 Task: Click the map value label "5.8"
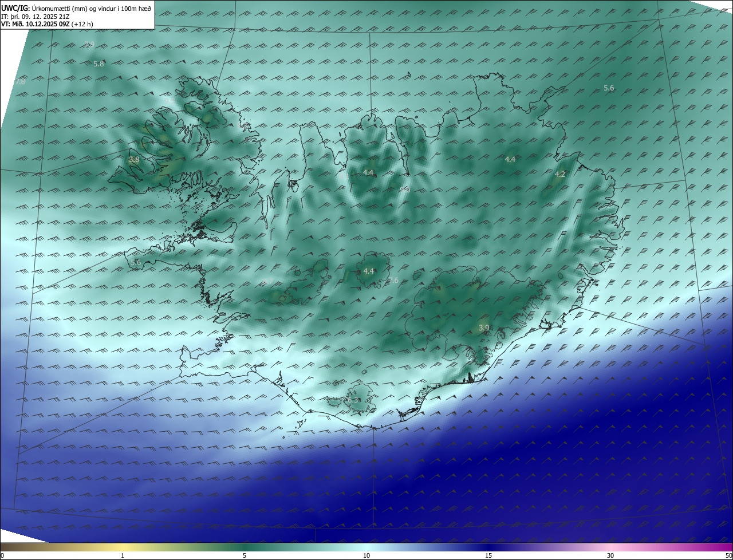(x=98, y=64)
